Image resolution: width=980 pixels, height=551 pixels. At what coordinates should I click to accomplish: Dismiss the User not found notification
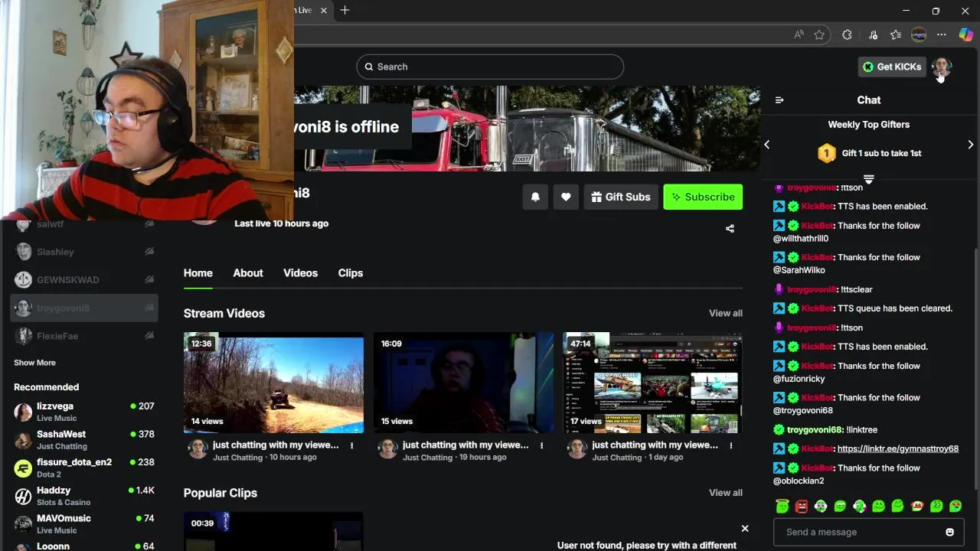coord(745,528)
